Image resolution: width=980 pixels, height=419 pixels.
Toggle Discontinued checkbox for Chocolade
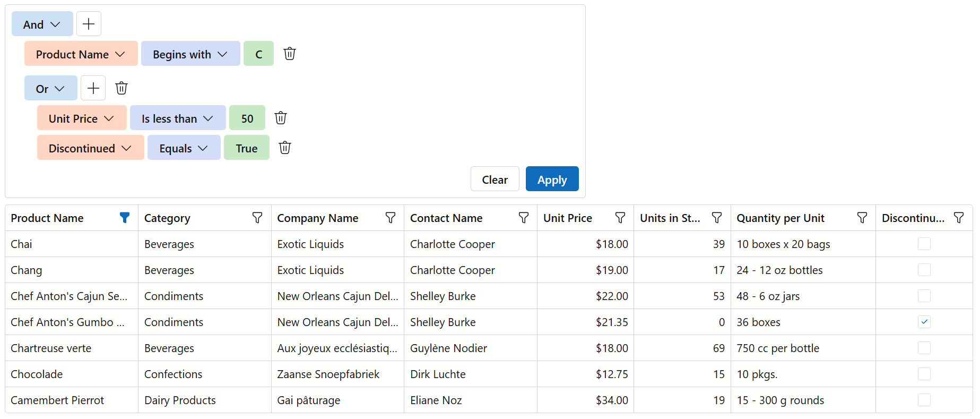(x=924, y=374)
